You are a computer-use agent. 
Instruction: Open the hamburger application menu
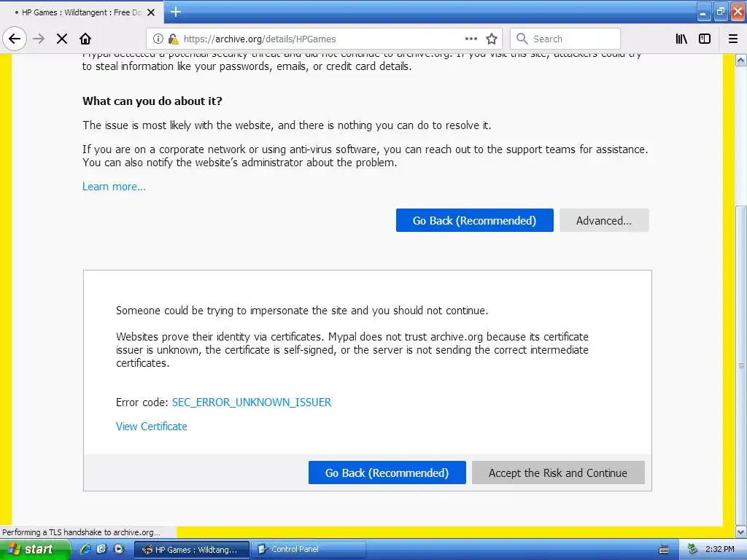pos(733,39)
